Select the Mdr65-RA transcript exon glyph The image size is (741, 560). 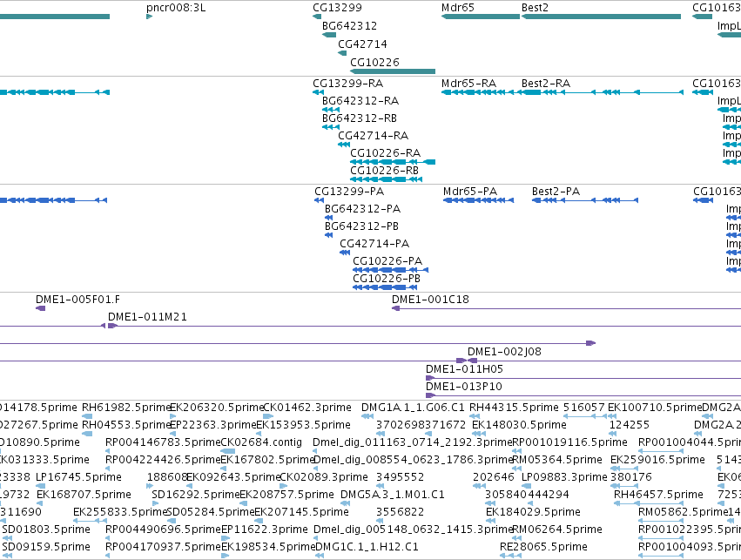(x=481, y=92)
